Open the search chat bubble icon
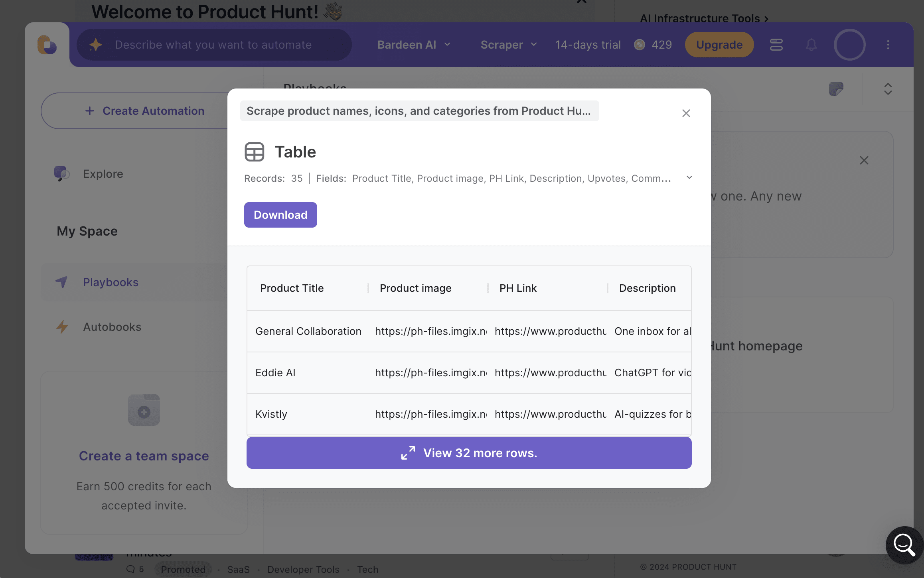Image resolution: width=924 pixels, height=578 pixels. tap(904, 545)
